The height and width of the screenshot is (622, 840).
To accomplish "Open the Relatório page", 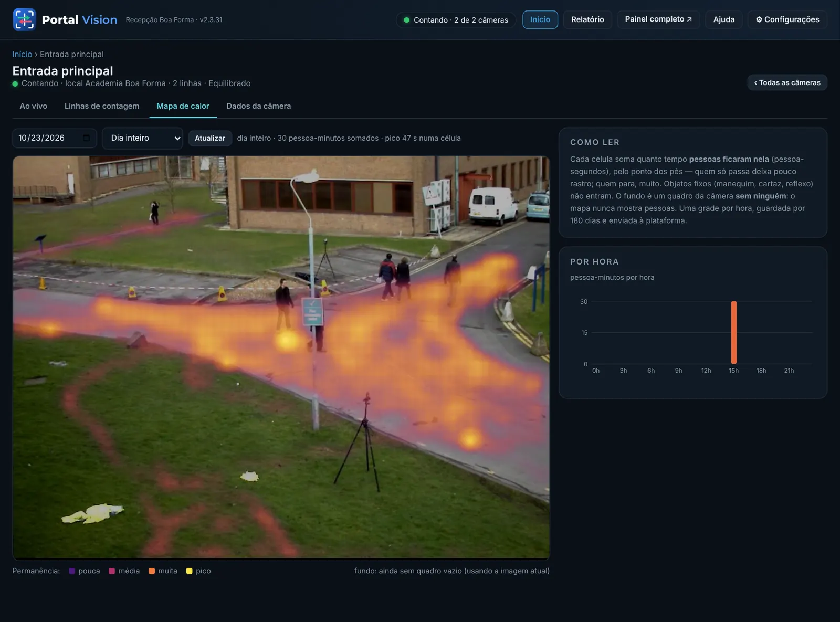I will 587,19.
